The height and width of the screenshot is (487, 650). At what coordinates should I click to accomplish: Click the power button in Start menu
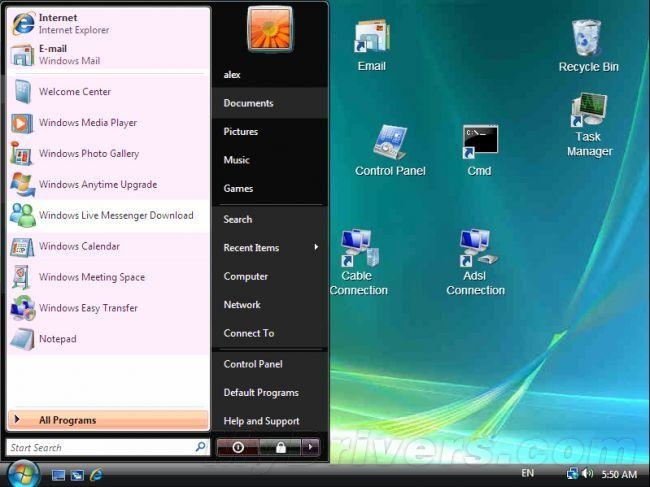238,447
